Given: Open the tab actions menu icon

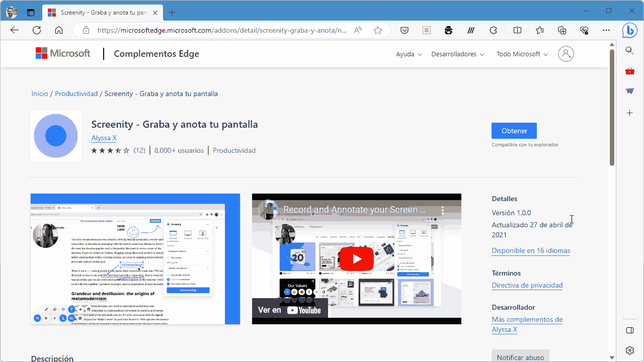Looking at the screenshot, I should click(31, 12).
